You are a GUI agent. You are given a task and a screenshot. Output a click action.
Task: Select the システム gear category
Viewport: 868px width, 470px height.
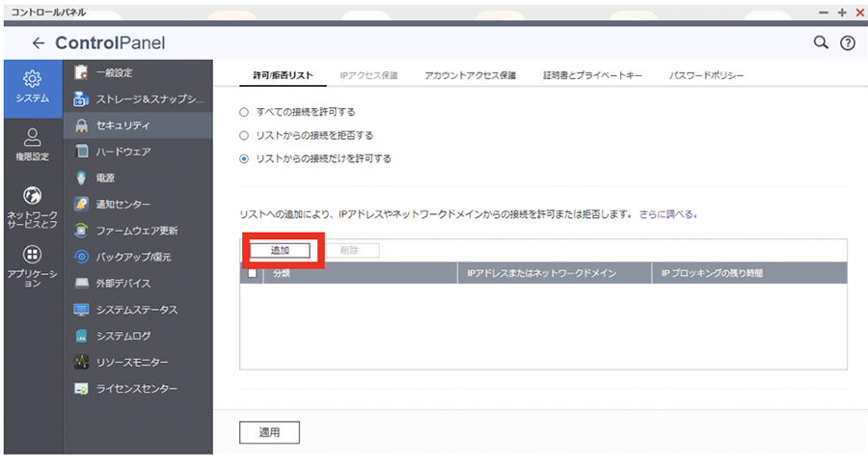[33, 88]
